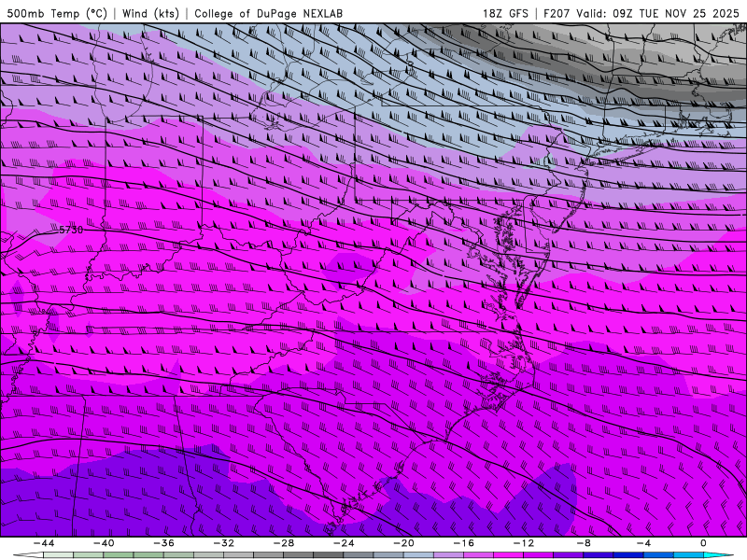Click the -12 colorbar tick label
747x560 pixels.
tap(524, 543)
